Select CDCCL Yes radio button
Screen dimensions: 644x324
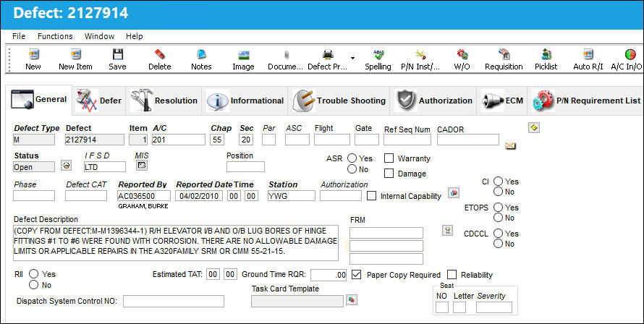(x=499, y=234)
